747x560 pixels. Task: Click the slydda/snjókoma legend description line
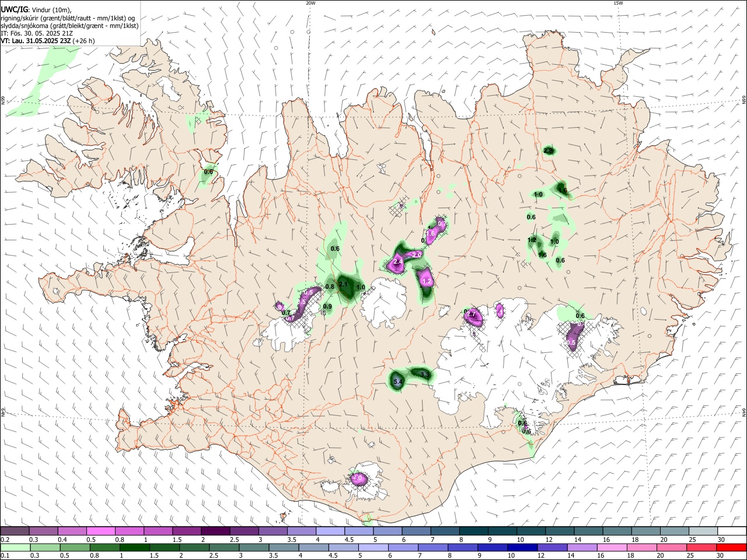point(69,26)
